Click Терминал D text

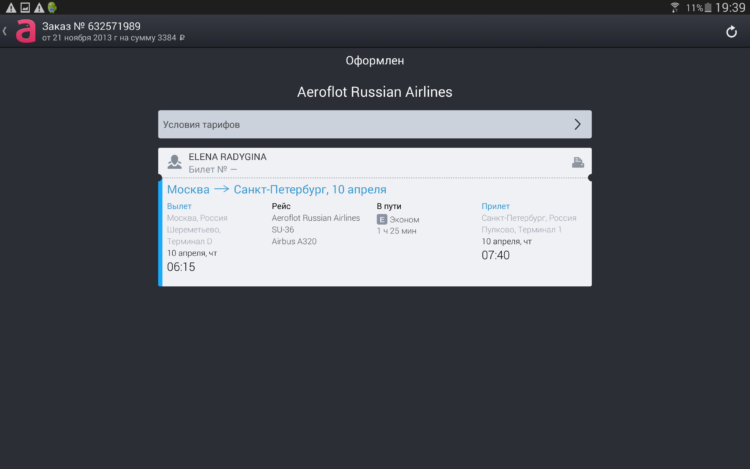[x=189, y=241]
